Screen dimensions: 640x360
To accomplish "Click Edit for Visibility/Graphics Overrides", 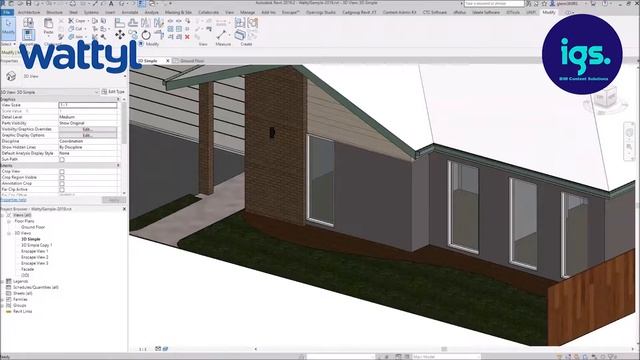I will click(88, 129).
